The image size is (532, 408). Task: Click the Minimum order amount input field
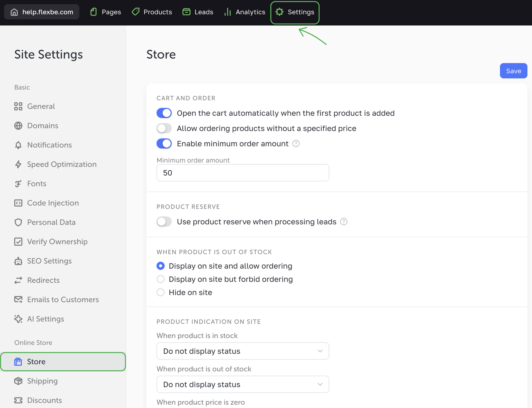(243, 173)
